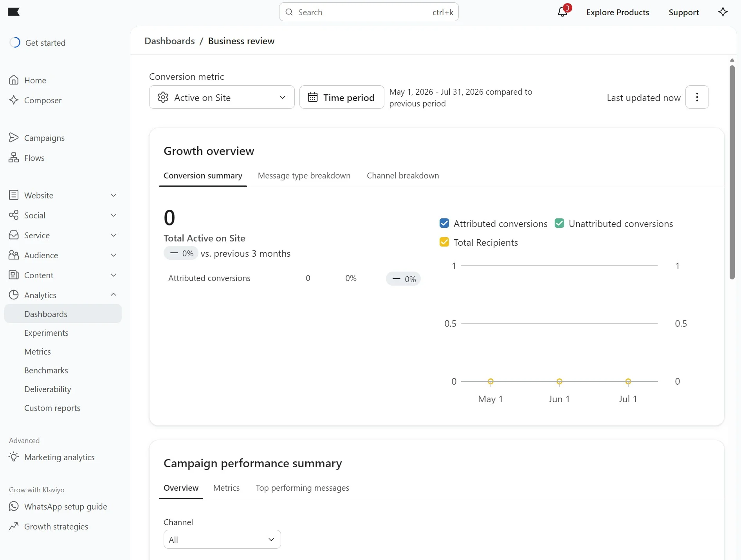Click the Service inbox icon
This screenshot has width=741, height=560.
[x=14, y=235]
